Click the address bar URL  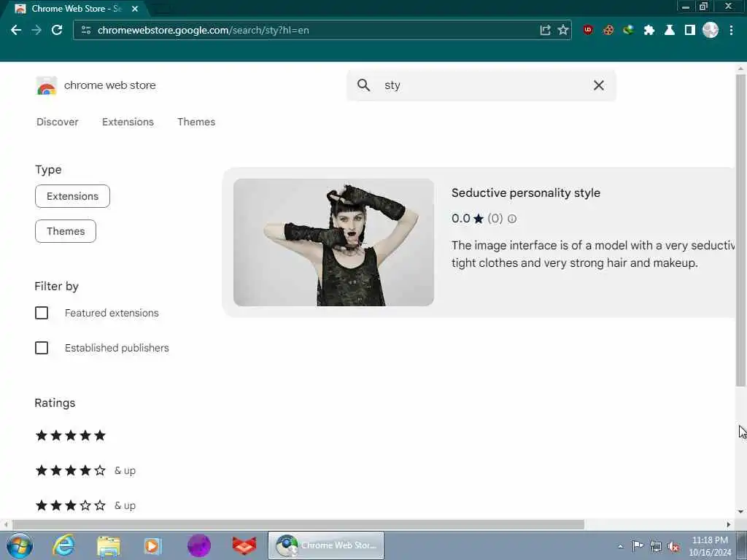coord(204,30)
